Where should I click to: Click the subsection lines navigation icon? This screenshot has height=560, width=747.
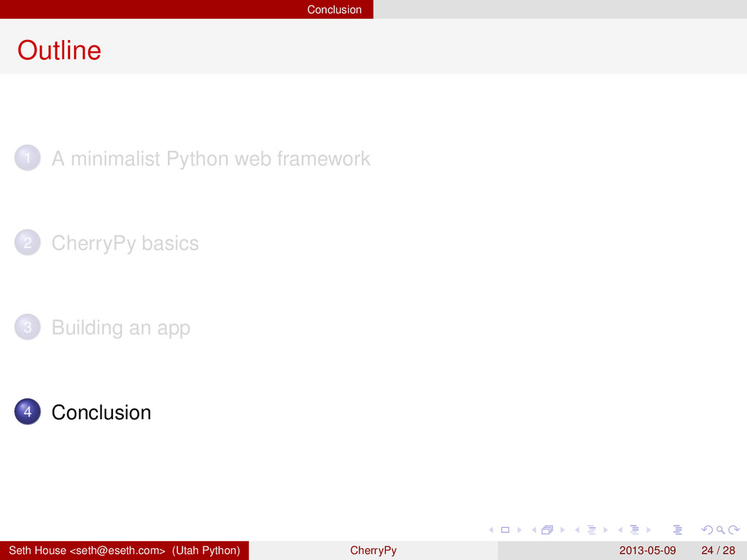click(x=592, y=530)
